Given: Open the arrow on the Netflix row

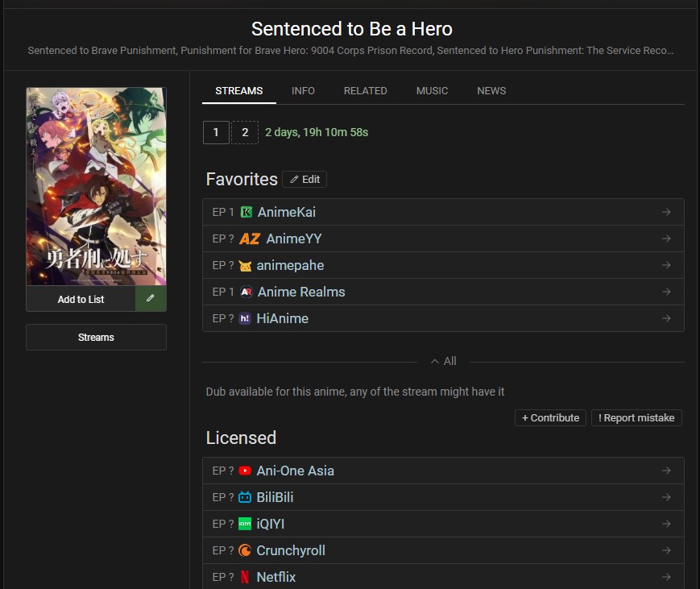Looking at the screenshot, I should [666, 577].
